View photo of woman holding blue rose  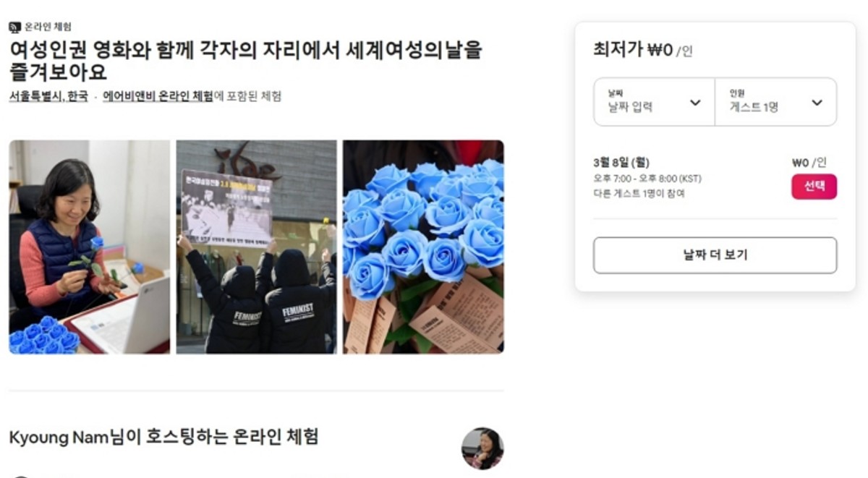click(x=90, y=247)
